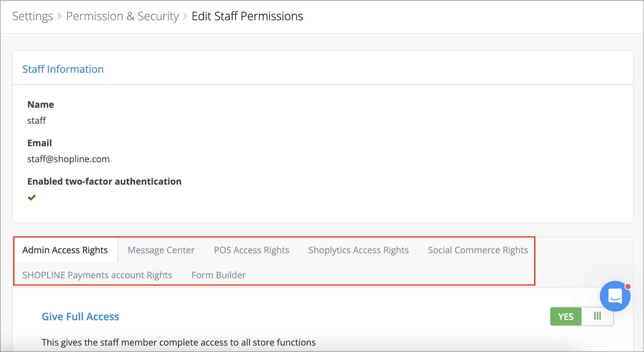
Task: Click the breadcrumb arrow after Settings
Action: (x=59, y=16)
